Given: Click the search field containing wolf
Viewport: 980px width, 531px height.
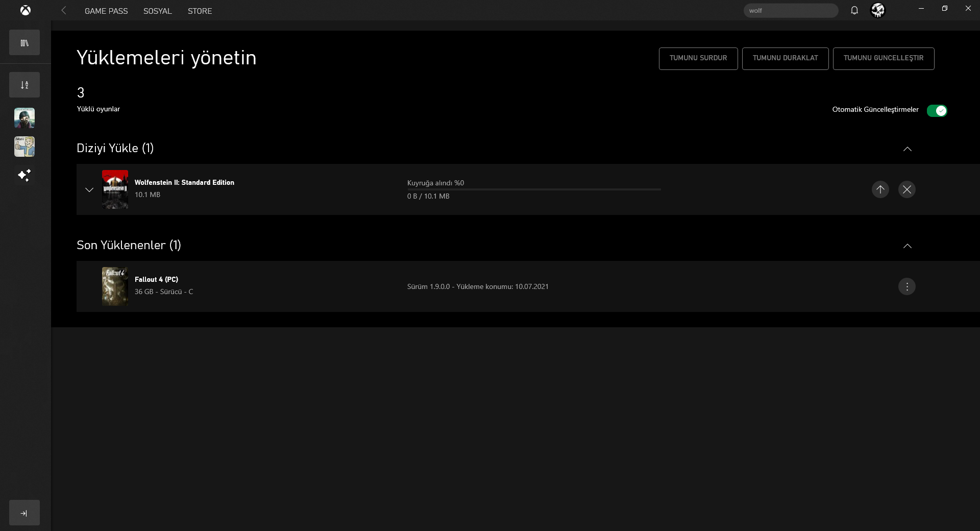Looking at the screenshot, I should tap(791, 10).
